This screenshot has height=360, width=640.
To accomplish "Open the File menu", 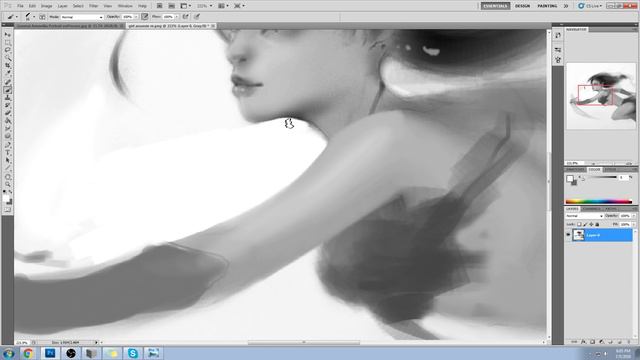I will pyautogui.click(x=20, y=6).
